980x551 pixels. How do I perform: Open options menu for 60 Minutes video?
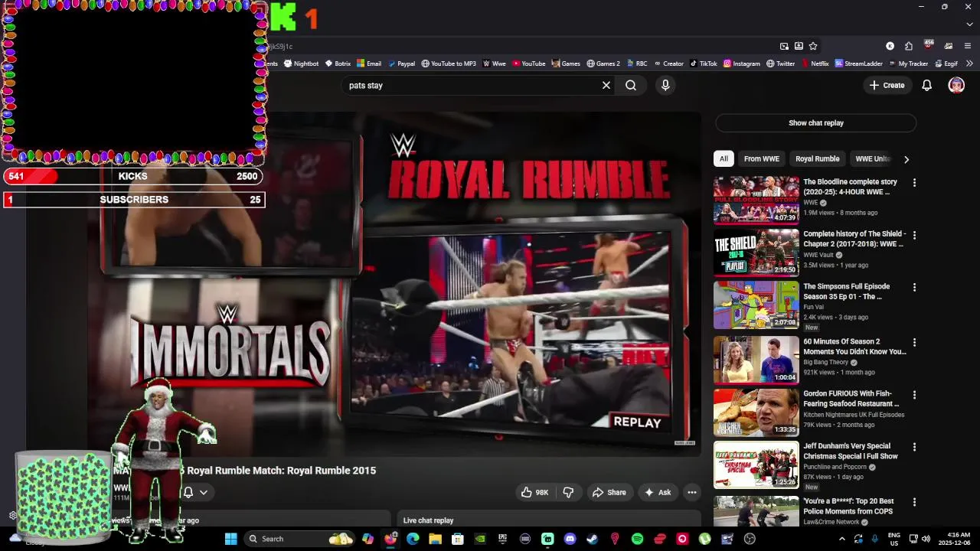pos(914,343)
